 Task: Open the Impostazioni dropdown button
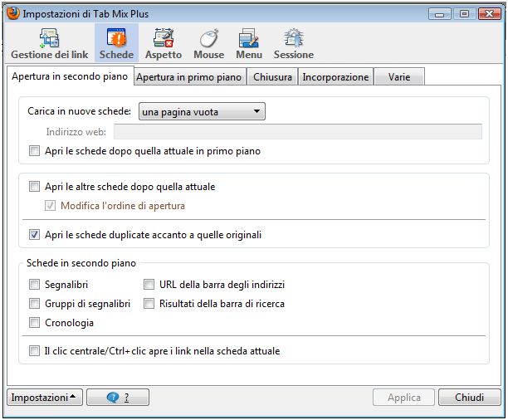pyautogui.click(x=45, y=398)
